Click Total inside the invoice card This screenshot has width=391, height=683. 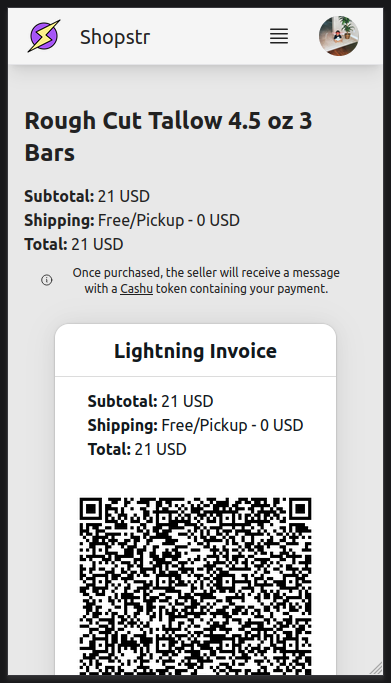click(137, 449)
